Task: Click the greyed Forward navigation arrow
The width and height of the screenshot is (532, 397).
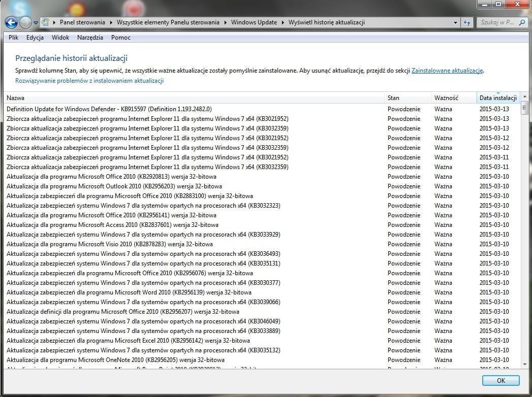Action: click(25, 23)
